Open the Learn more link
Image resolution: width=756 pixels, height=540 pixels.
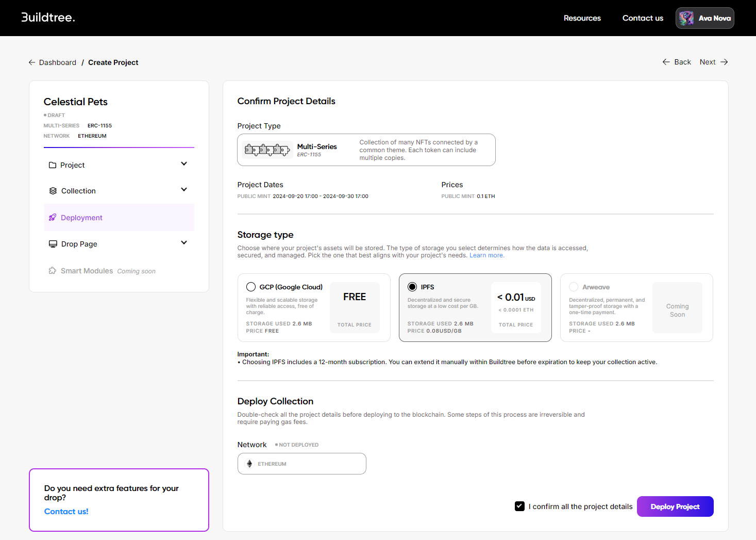pyautogui.click(x=486, y=255)
